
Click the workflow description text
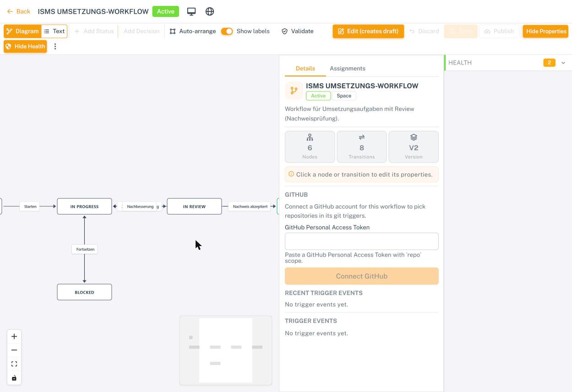coord(349,113)
